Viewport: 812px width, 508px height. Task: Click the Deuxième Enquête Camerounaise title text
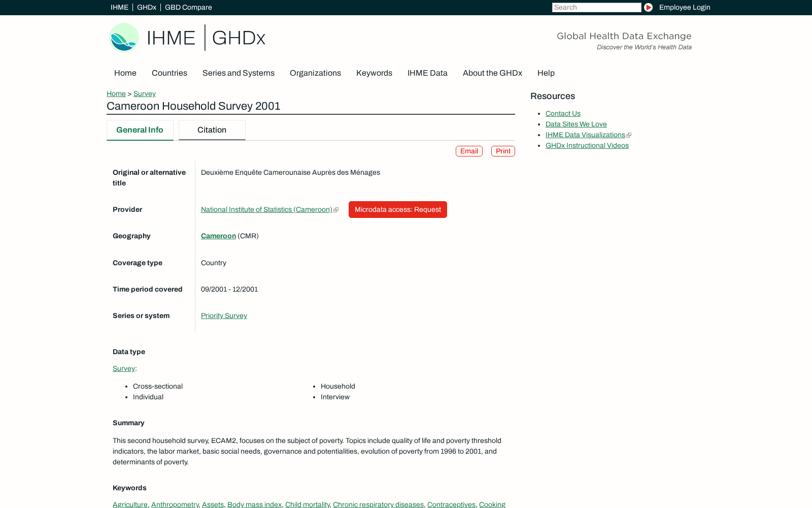point(290,172)
